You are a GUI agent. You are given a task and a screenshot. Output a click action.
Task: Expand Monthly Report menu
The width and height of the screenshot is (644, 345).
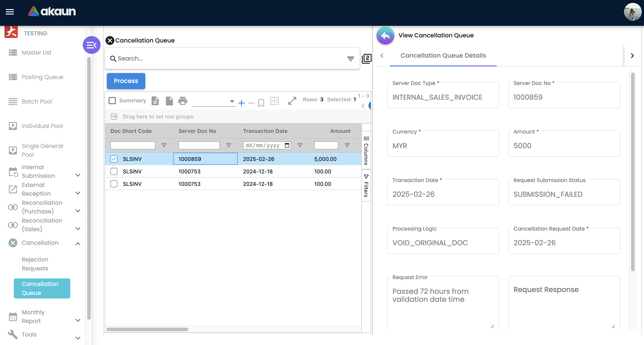coord(78,320)
